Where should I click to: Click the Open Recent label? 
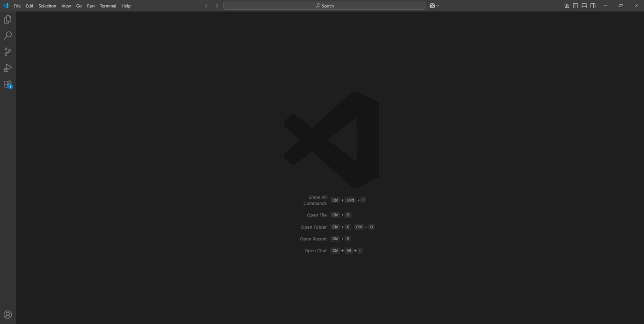(314, 239)
